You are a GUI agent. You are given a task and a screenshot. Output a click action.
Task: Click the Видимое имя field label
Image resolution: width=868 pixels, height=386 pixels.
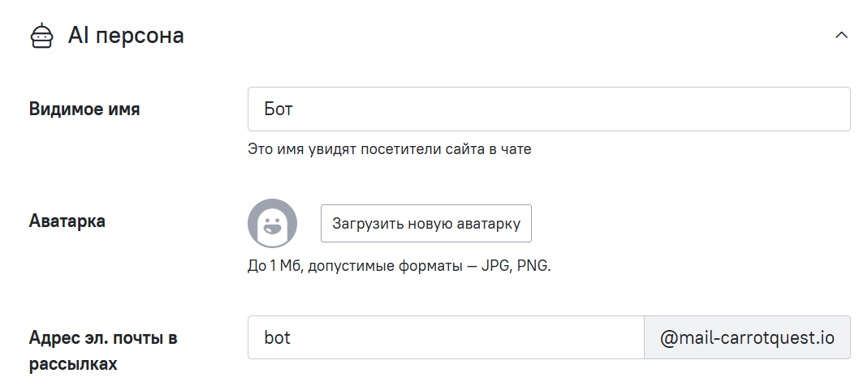point(84,109)
